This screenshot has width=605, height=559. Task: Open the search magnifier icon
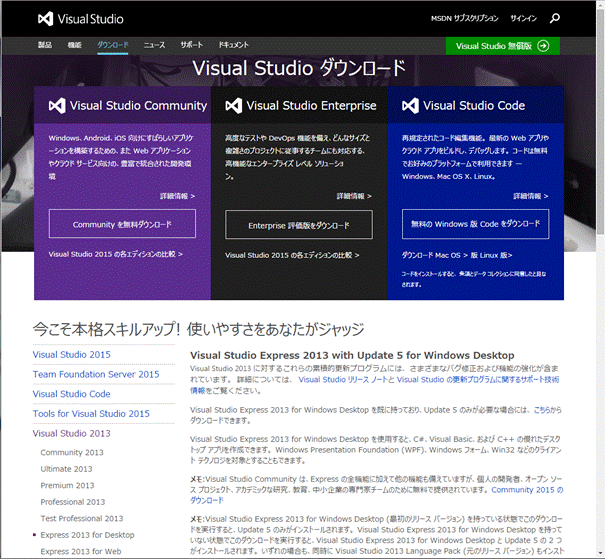(554, 18)
